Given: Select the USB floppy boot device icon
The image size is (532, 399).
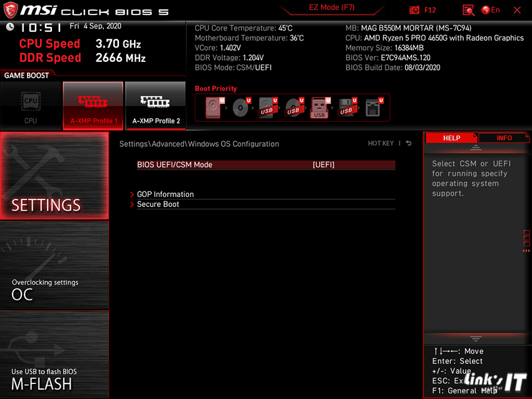Looking at the screenshot, I should [346, 108].
